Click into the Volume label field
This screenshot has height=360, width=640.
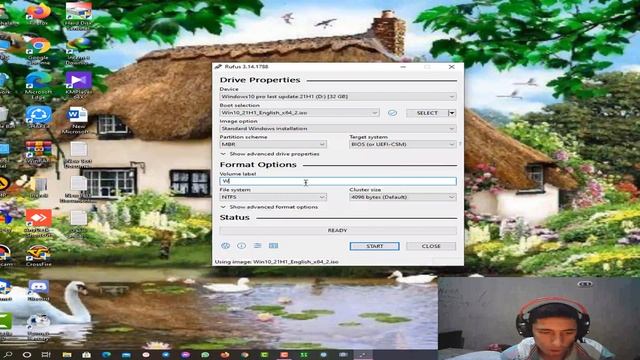pyautogui.click(x=338, y=181)
